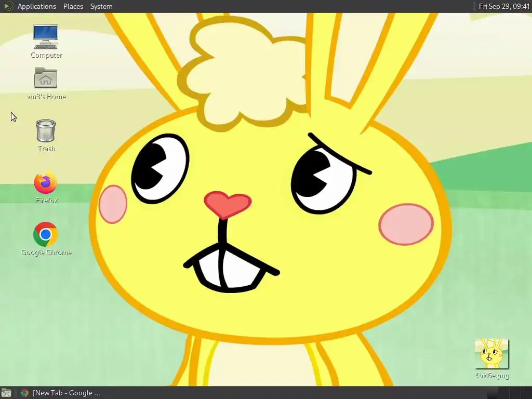Open the System menu
This screenshot has height=399, width=532.
[101, 6]
